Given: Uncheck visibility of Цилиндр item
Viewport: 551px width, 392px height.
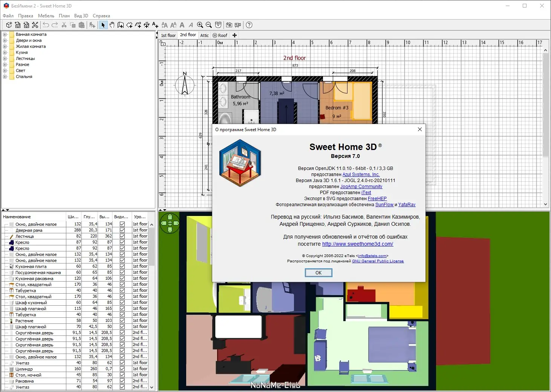Looking at the screenshot, I should (122, 369).
